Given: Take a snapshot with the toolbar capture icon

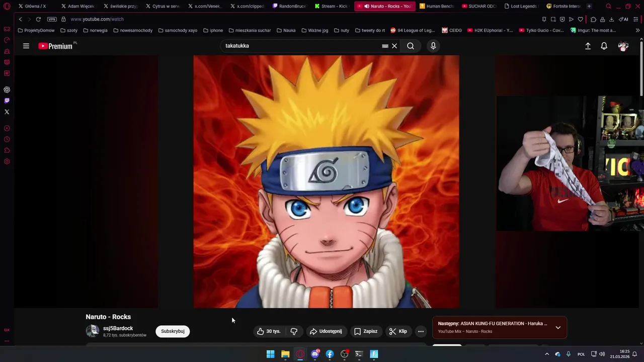Looking at the screenshot, I should [553, 19].
